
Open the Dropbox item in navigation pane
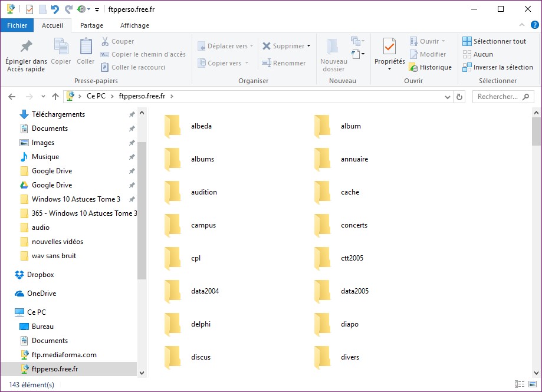[40, 275]
